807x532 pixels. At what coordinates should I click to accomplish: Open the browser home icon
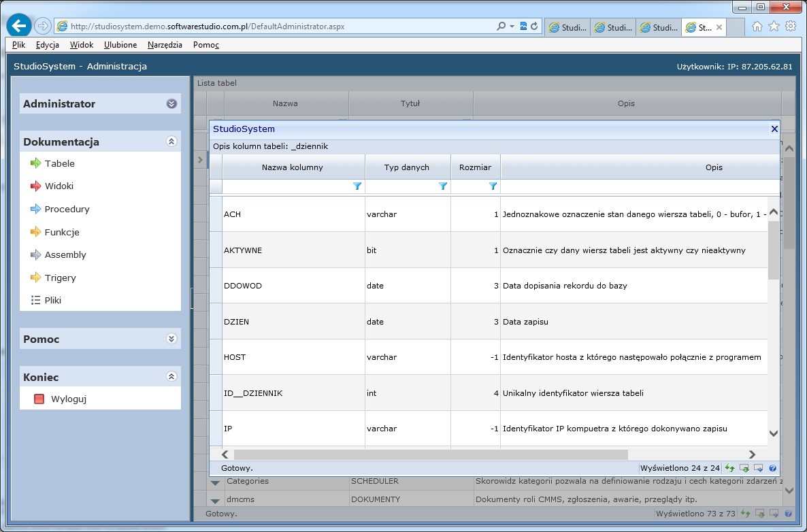(x=757, y=27)
